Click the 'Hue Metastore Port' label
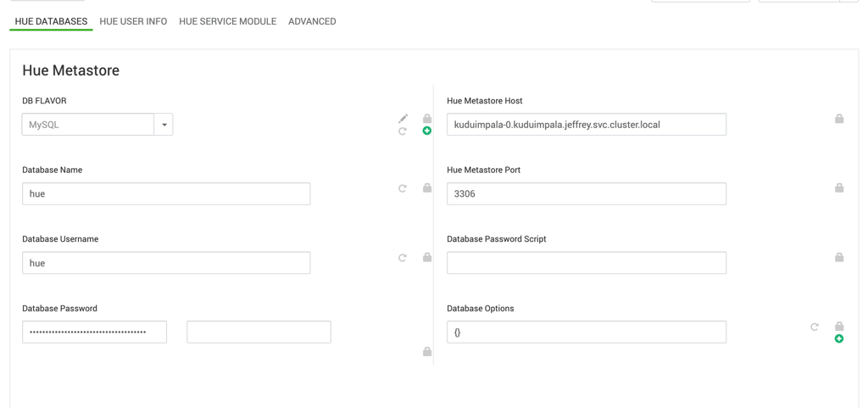 point(483,170)
